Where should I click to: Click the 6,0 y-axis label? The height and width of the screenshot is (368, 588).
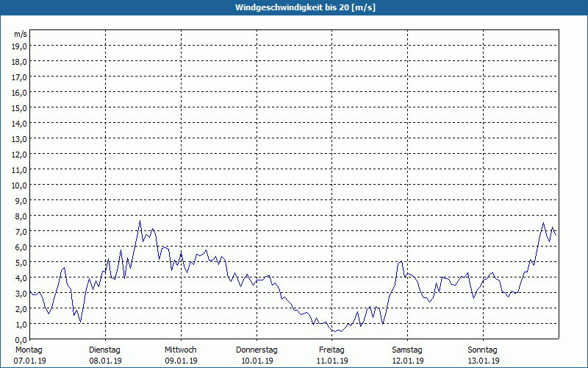(21, 247)
